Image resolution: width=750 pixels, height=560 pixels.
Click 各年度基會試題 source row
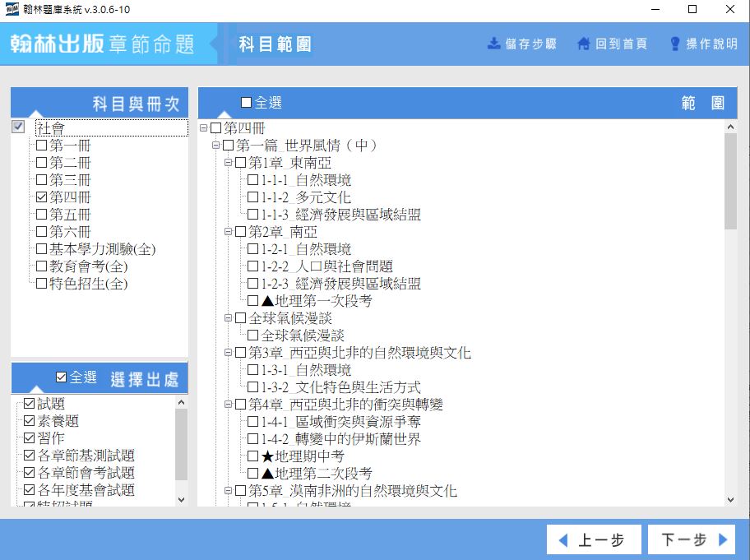86,490
